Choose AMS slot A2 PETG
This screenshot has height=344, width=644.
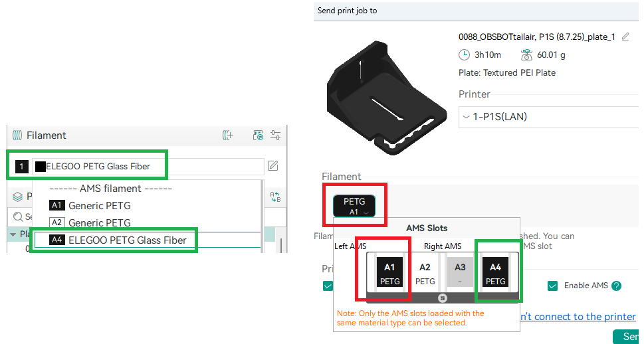tap(425, 274)
